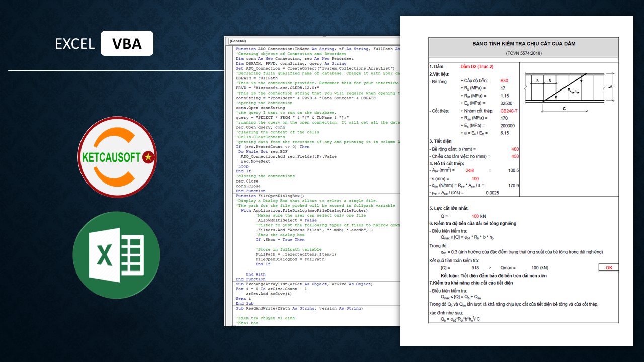Click the white VBA badge
This screenshot has height=362, width=644.
[127, 43]
